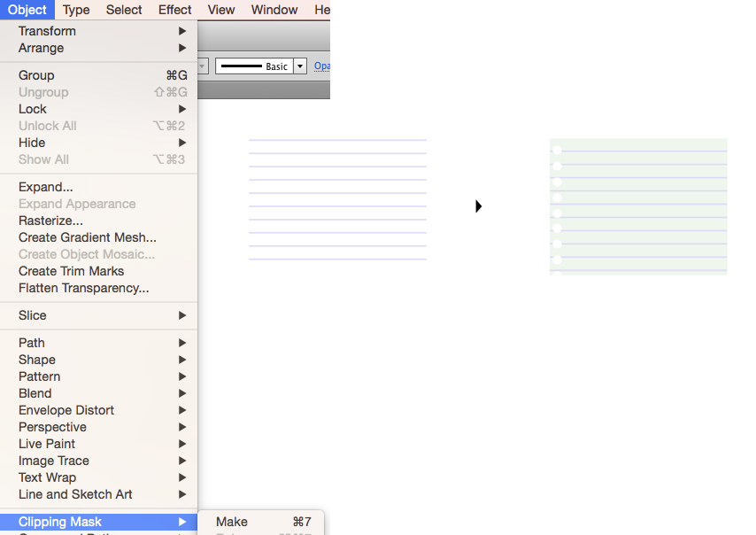Open the Basic brush definition dropdown
756x535 pixels.
pyautogui.click(x=299, y=66)
